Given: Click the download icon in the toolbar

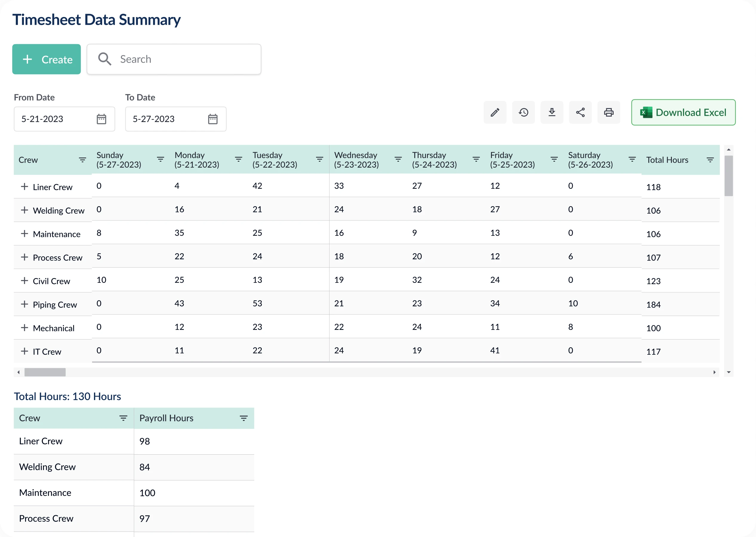Looking at the screenshot, I should pos(552,112).
